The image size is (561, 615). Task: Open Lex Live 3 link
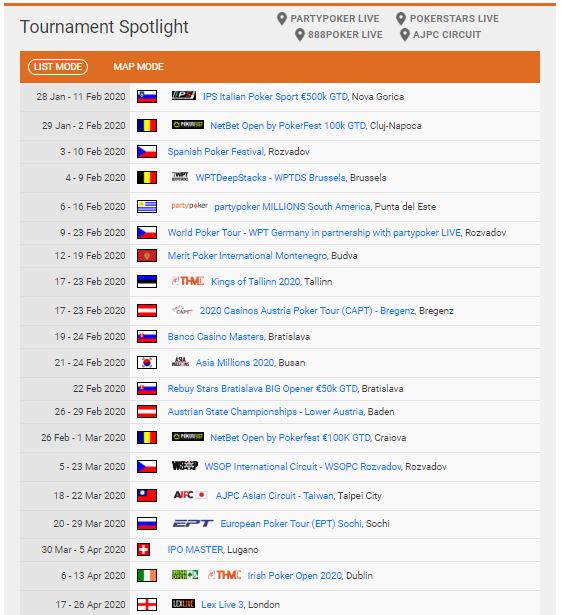point(222,604)
